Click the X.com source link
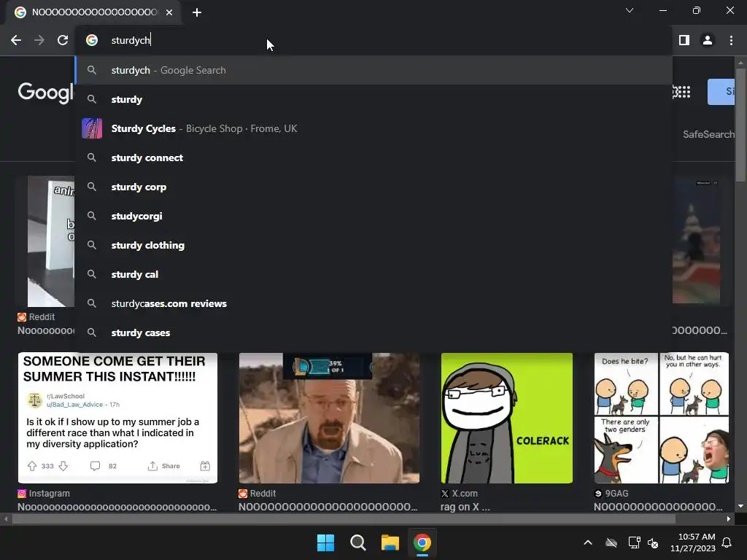This screenshot has width=747, height=560. coord(460,494)
